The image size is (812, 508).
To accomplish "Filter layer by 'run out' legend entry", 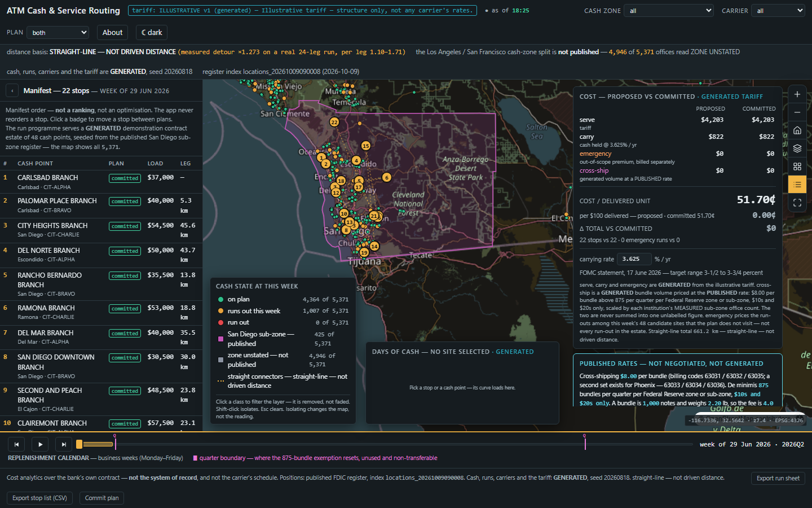I will tap(283, 323).
